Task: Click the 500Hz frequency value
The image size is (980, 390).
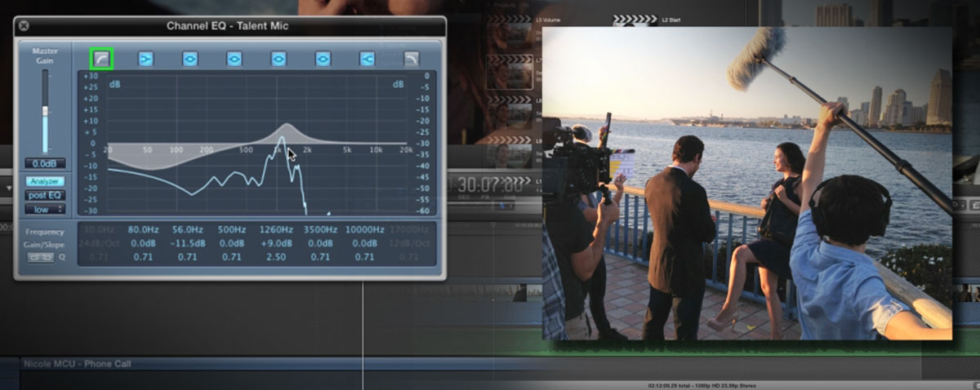Action: pos(233,231)
